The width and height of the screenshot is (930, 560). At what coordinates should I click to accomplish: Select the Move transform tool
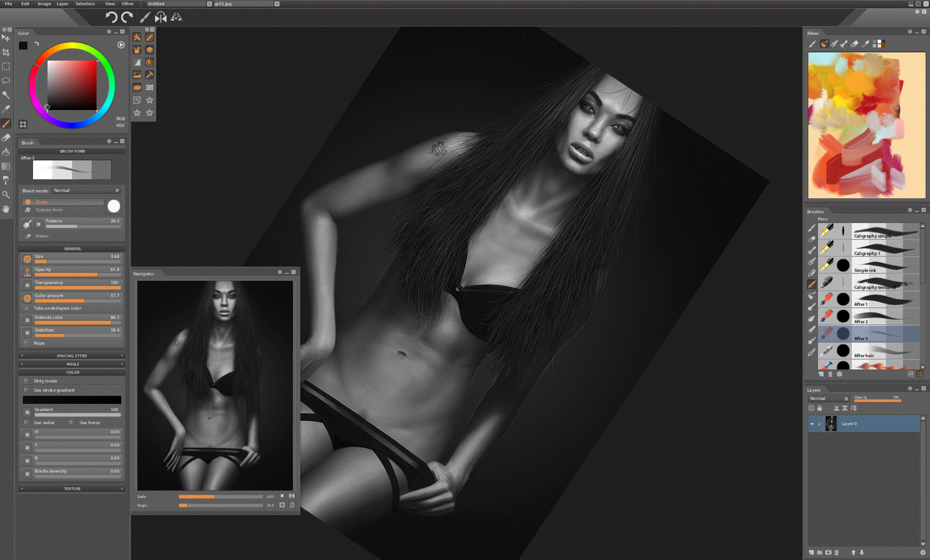(x=6, y=38)
